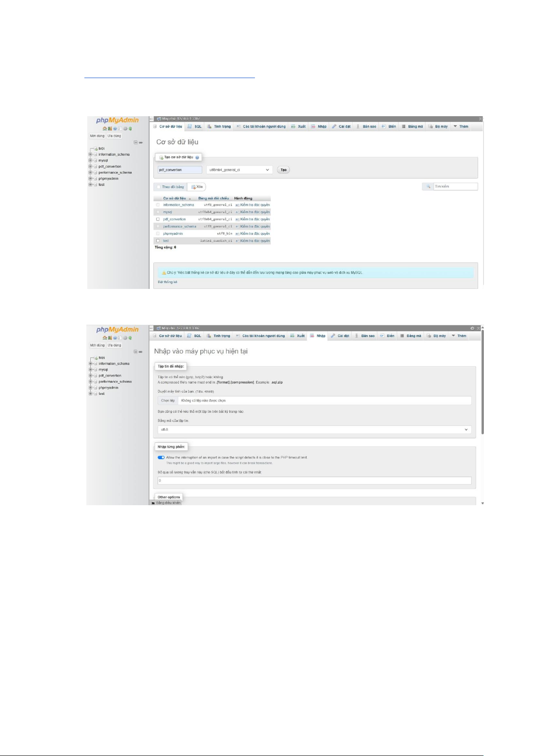Click the collapse-all icon in the upper navigation panel
Screen dimensions: 535x756
point(136,143)
